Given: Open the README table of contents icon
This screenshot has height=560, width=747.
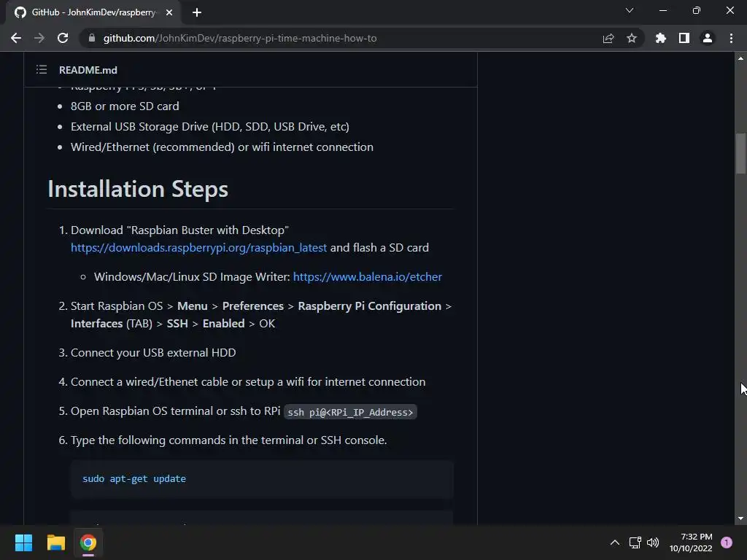Looking at the screenshot, I should (x=42, y=69).
